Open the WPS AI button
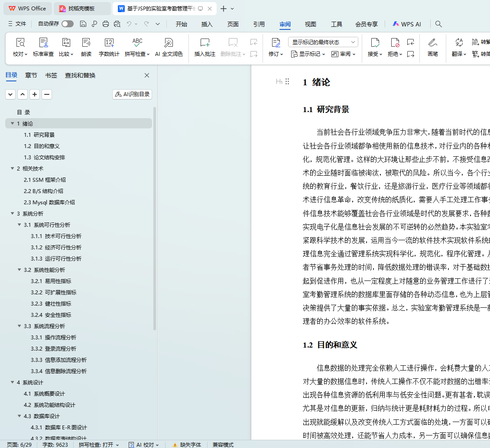The width and height of the screenshot is (490, 448). pyautogui.click(x=407, y=24)
